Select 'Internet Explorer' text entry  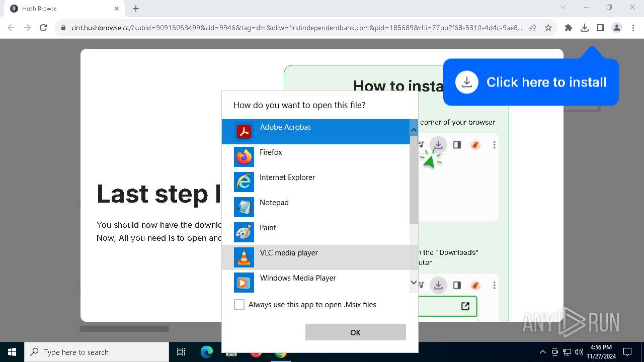click(x=287, y=177)
